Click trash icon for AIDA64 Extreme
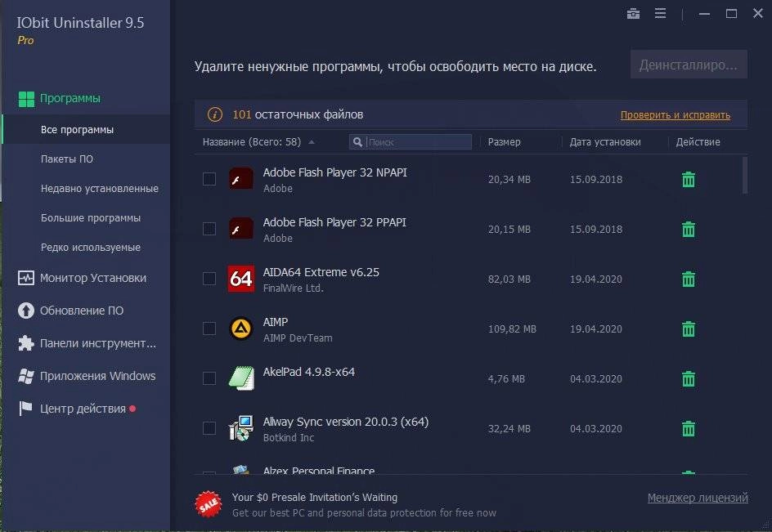The width and height of the screenshot is (772, 532). (689, 279)
